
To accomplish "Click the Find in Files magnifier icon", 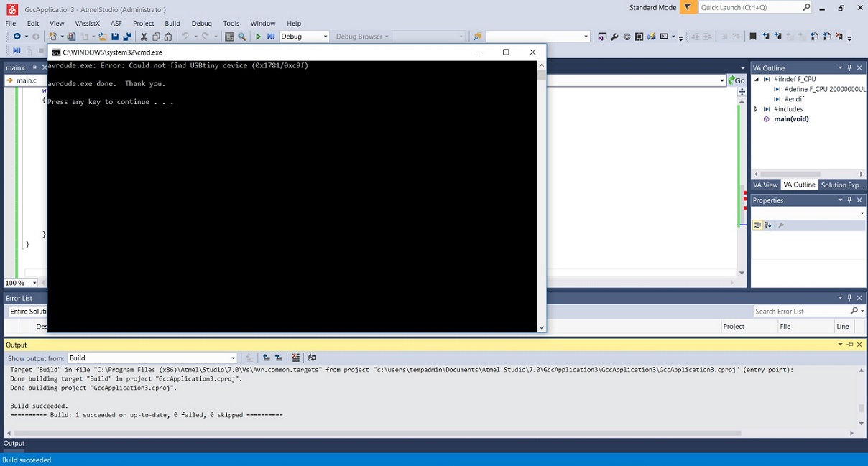I will (241, 37).
